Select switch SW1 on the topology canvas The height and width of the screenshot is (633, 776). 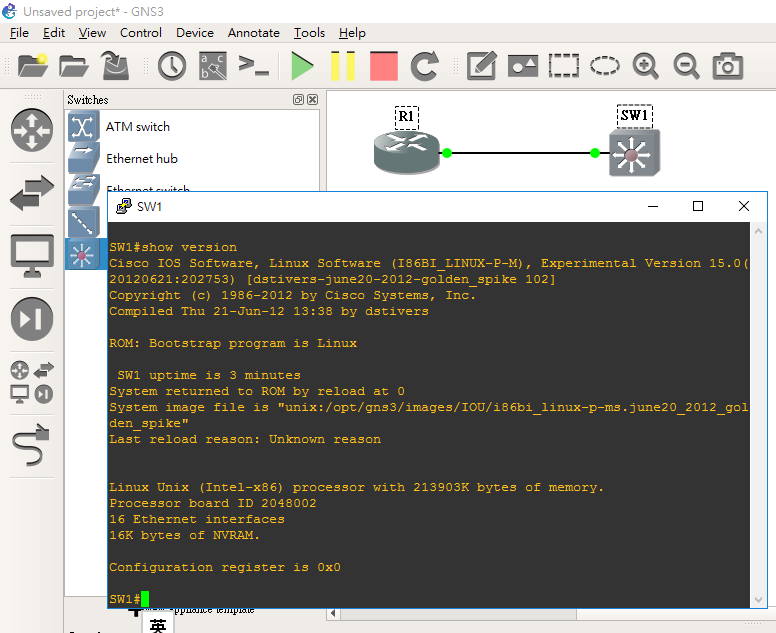tap(634, 153)
